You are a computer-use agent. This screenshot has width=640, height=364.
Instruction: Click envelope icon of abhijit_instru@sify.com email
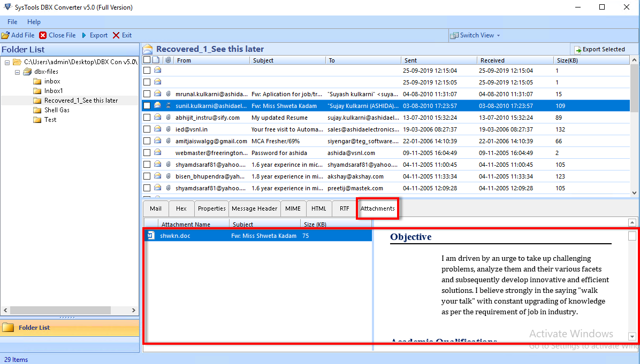point(157,118)
